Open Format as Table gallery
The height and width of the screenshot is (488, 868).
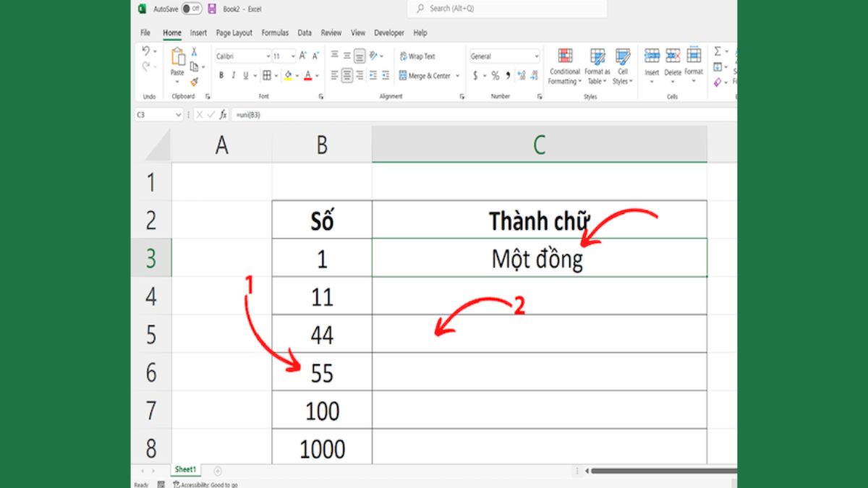pos(597,67)
